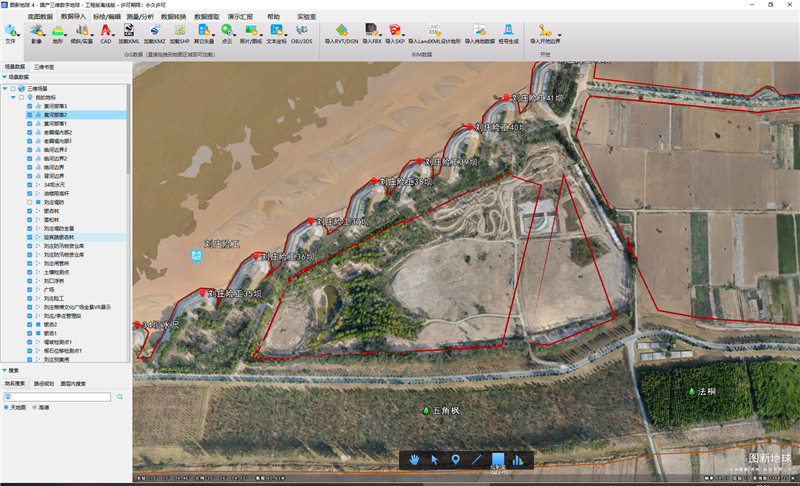Select the hand pan tool in bottom toolbar
The width and height of the screenshot is (800, 486).
[414, 459]
